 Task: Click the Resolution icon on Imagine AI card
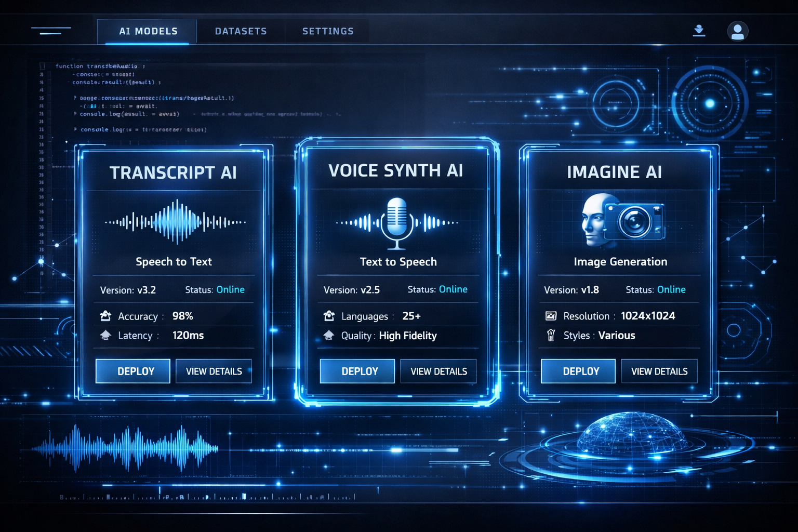(552, 315)
